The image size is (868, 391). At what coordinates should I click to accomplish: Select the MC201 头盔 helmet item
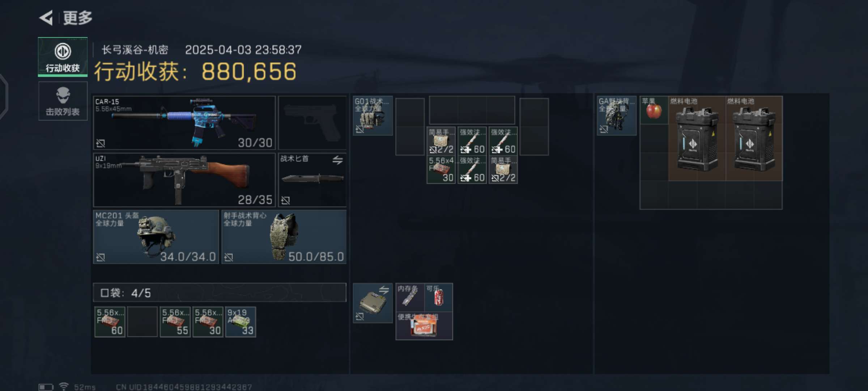[x=156, y=237]
